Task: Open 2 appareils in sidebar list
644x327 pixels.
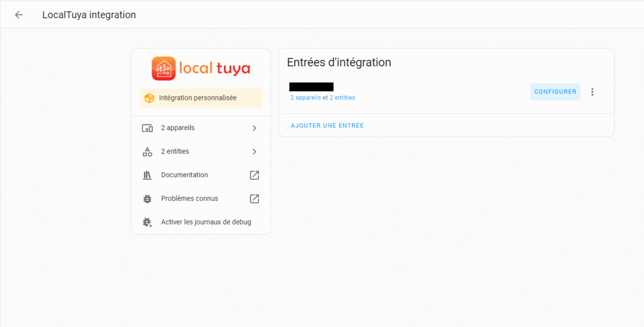Action: (201, 128)
